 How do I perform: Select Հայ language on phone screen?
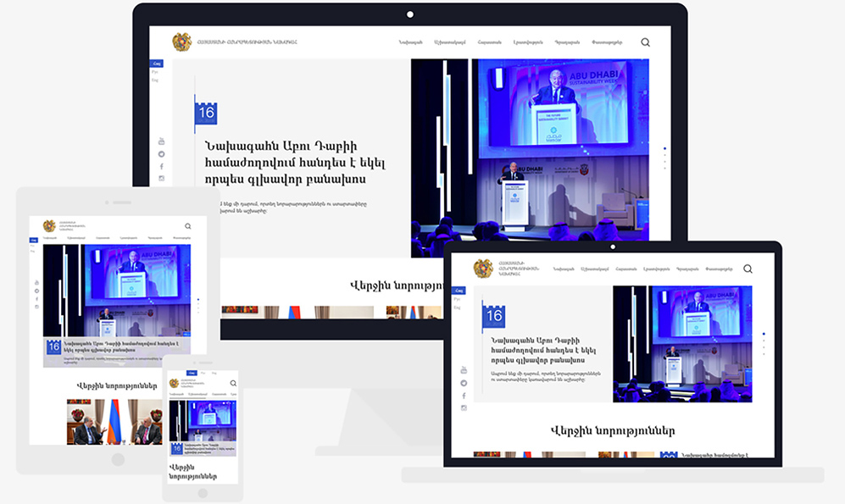click(192, 373)
